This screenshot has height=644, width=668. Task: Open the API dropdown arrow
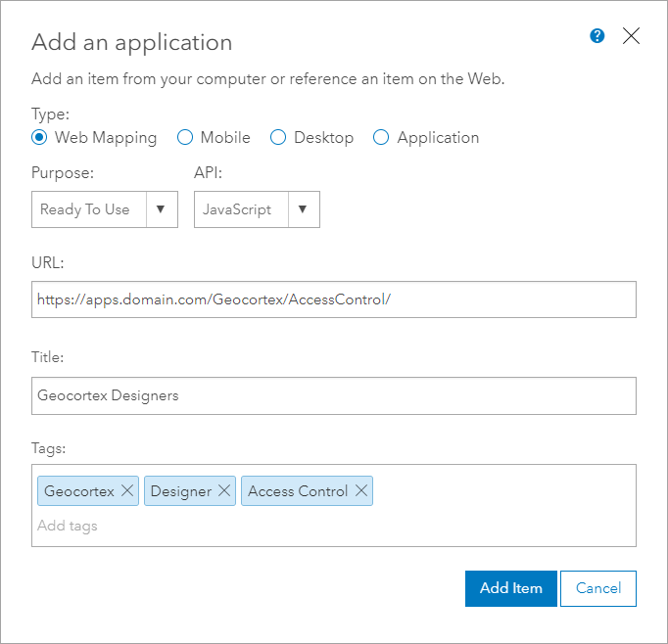[303, 209]
